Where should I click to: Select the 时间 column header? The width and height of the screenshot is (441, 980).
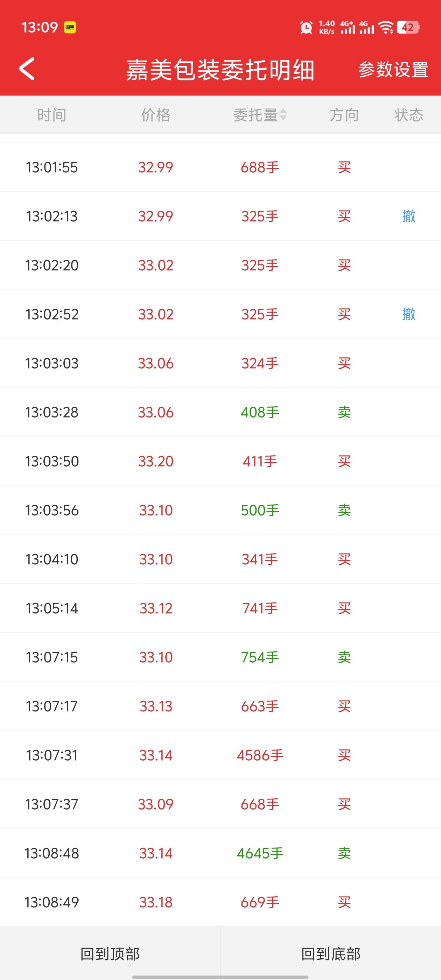[x=52, y=115]
